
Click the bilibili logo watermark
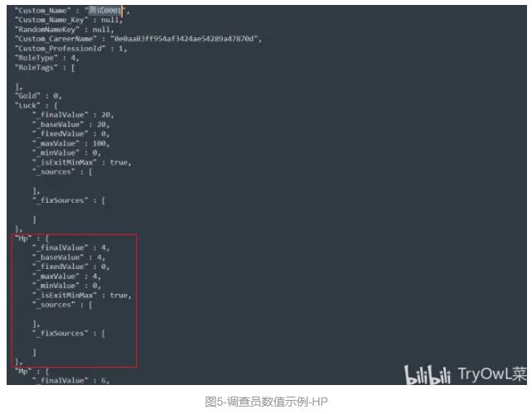427,375
